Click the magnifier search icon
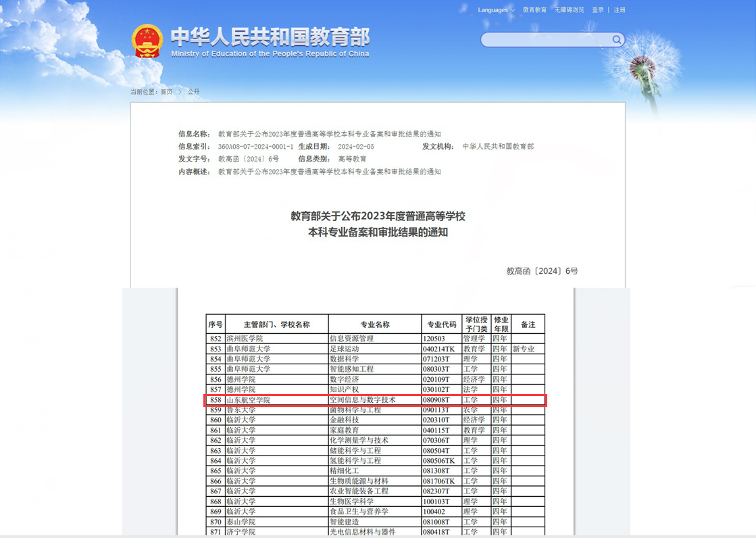Screen dimensions: 756x538 point(617,40)
